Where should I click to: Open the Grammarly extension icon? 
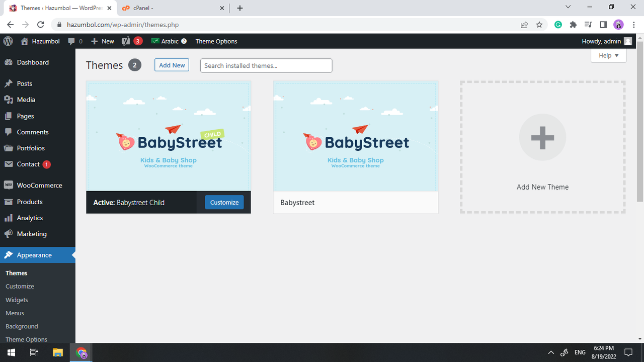click(558, 24)
